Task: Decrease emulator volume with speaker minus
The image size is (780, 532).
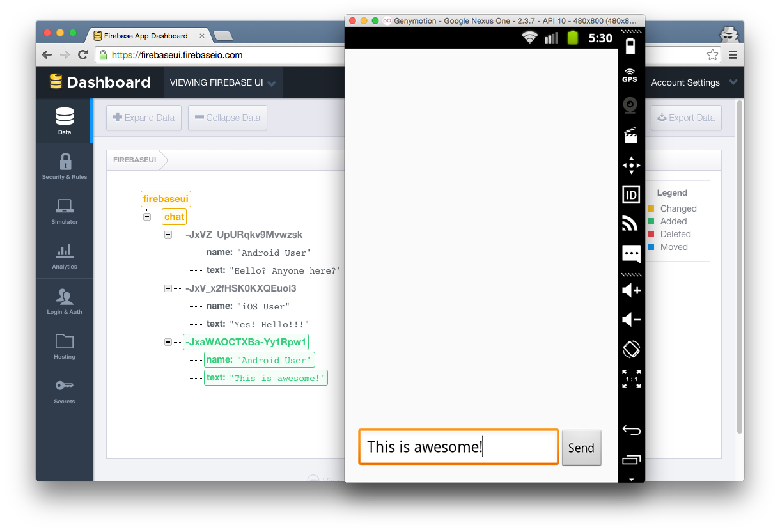Action: click(x=631, y=320)
